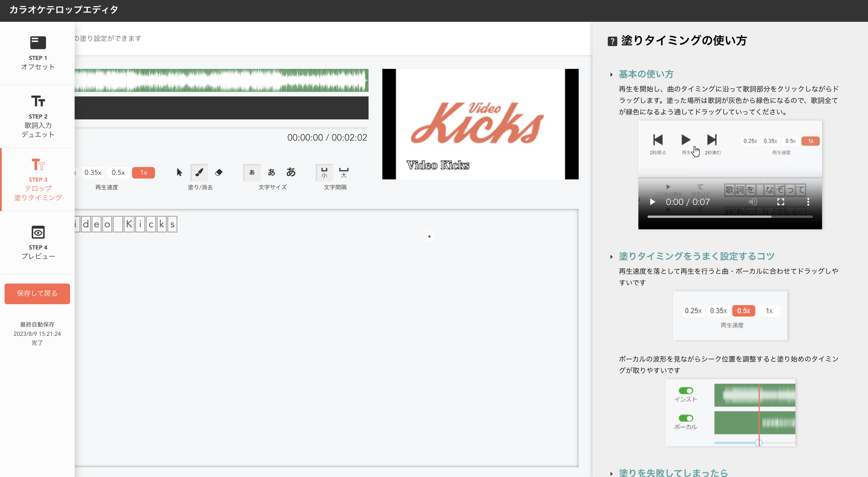
Task: Select the paint brush tool
Action: (199, 172)
